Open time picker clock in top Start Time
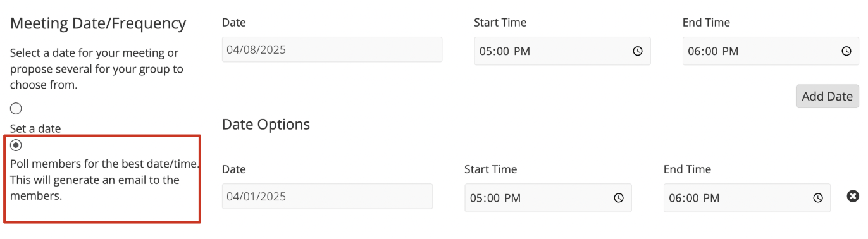 coord(638,51)
